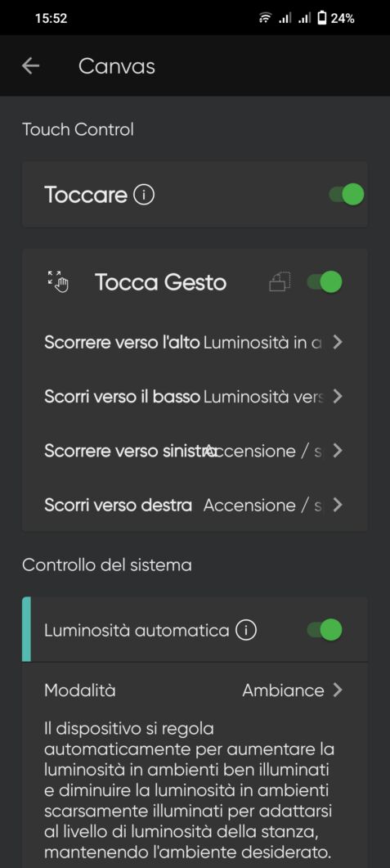
Task: Tap the back arrow beside Canvas
Action: [x=30, y=66]
